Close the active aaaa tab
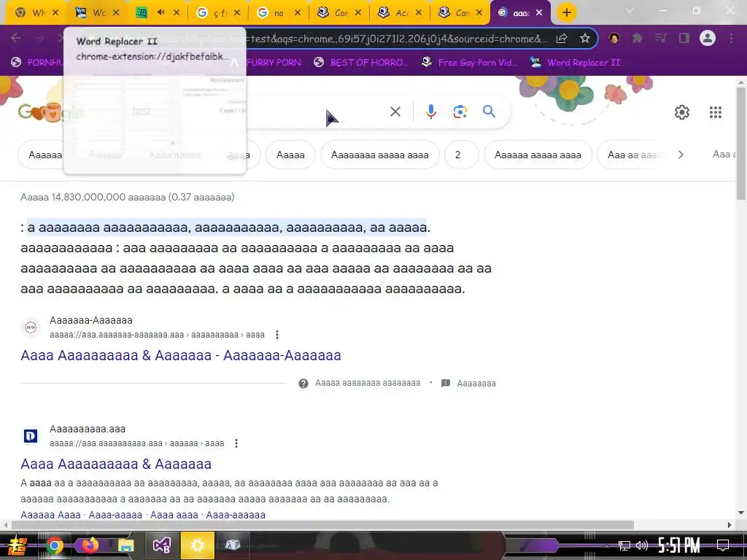This screenshot has height=560, width=747. [x=539, y=13]
